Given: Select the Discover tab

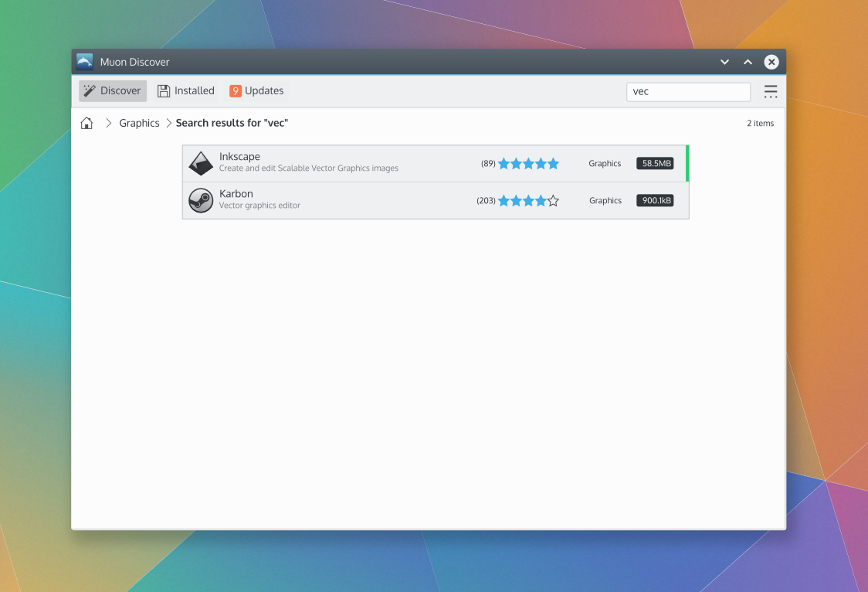Looking at the screenshot, I should [113, 90].
